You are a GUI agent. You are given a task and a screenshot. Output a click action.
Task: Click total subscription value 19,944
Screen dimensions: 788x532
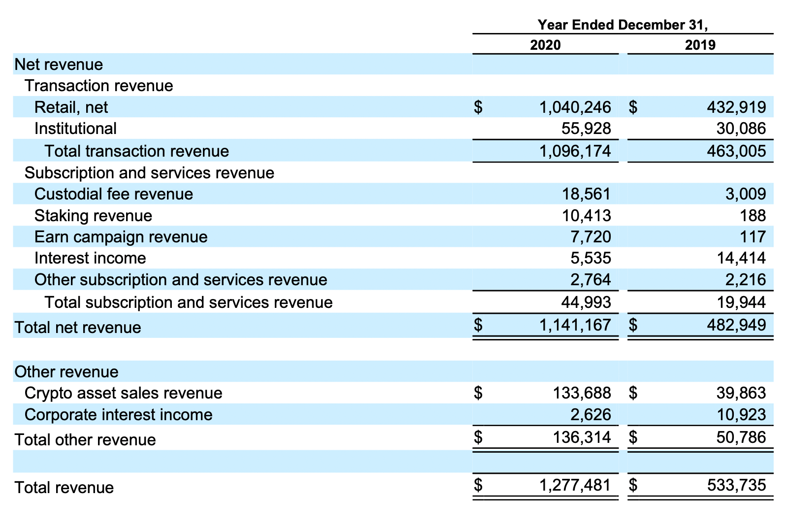click(741, 302)
